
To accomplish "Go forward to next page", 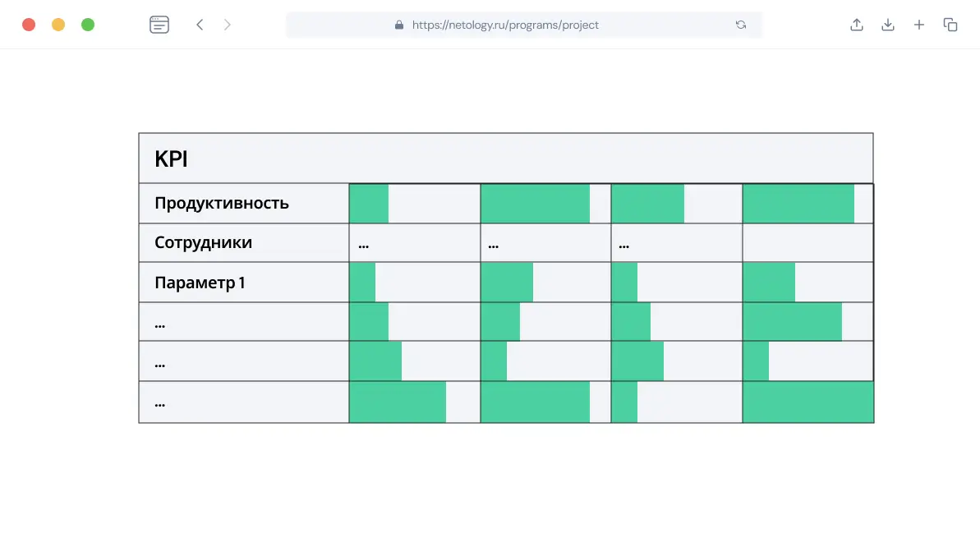I will click(228, 25).
